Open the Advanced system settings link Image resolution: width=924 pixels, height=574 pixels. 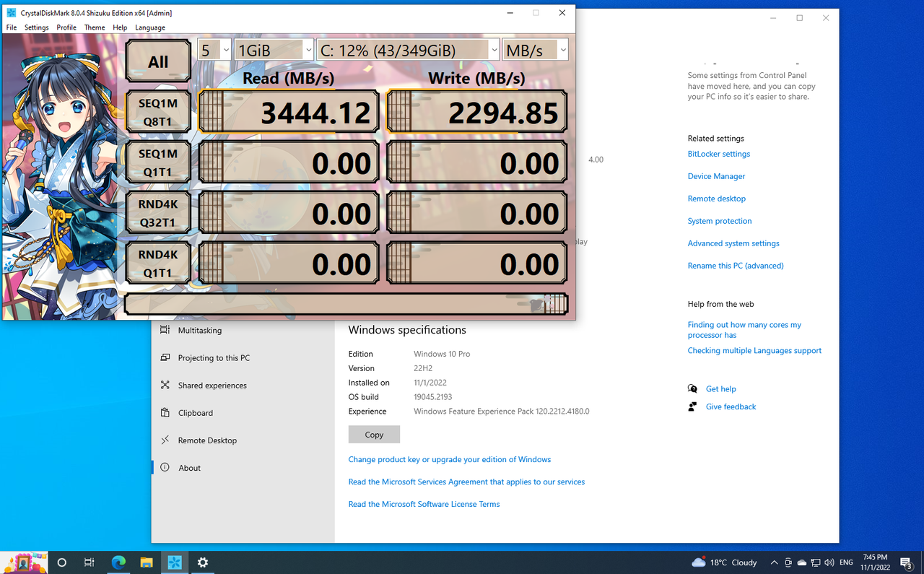733,243
